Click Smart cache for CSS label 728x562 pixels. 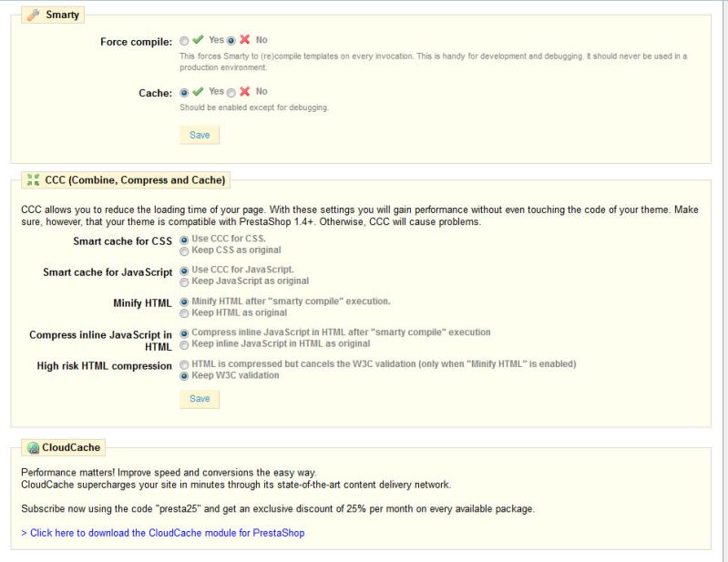(x=123, y=241)
